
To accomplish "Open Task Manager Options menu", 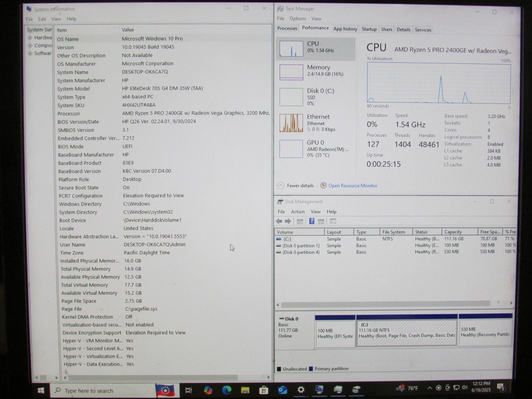I will pyautogui.click(x=298, y=19).
